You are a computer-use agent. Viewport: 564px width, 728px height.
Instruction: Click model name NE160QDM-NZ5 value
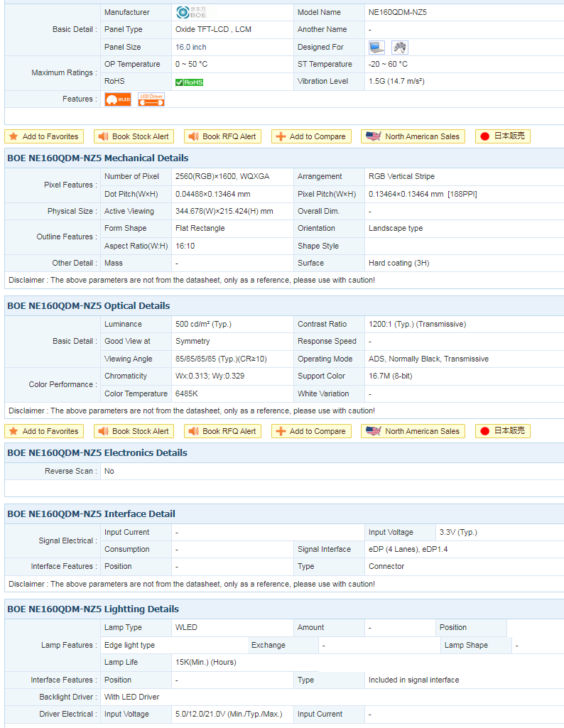click(x=397, y=12)
